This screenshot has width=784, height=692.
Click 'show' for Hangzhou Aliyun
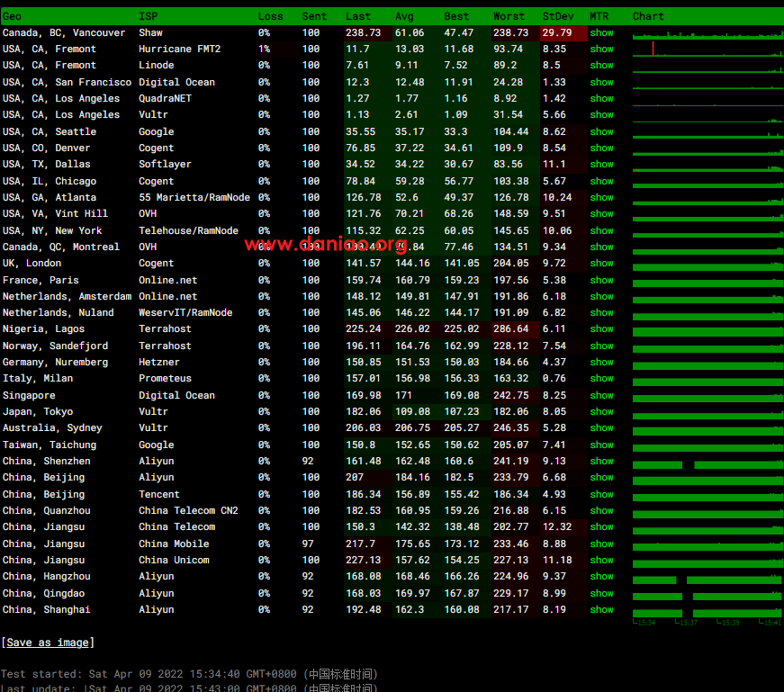click(x=601, y=577)
